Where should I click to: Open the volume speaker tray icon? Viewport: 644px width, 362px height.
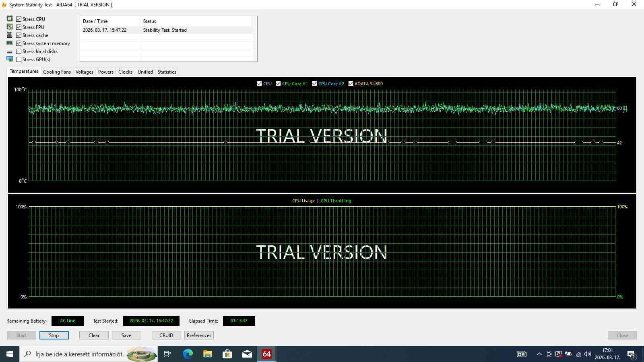click(588, 354)
